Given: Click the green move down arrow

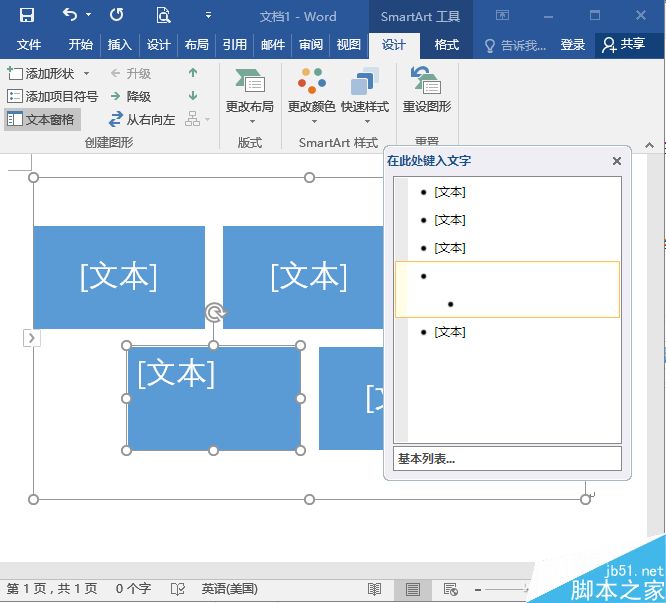Looking at the screenshot, I should click(193, 96).
